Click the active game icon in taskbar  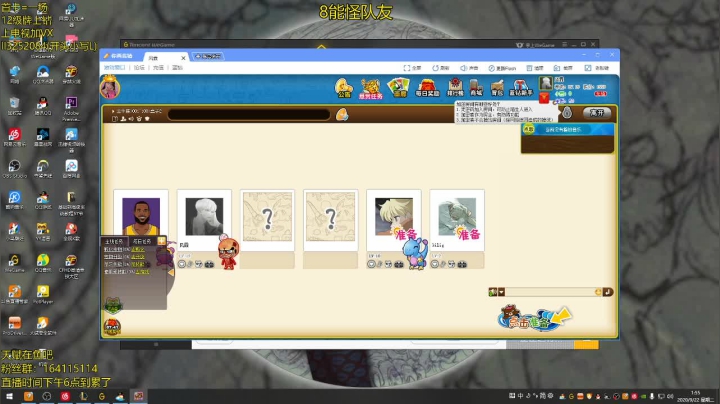[139, 396]
